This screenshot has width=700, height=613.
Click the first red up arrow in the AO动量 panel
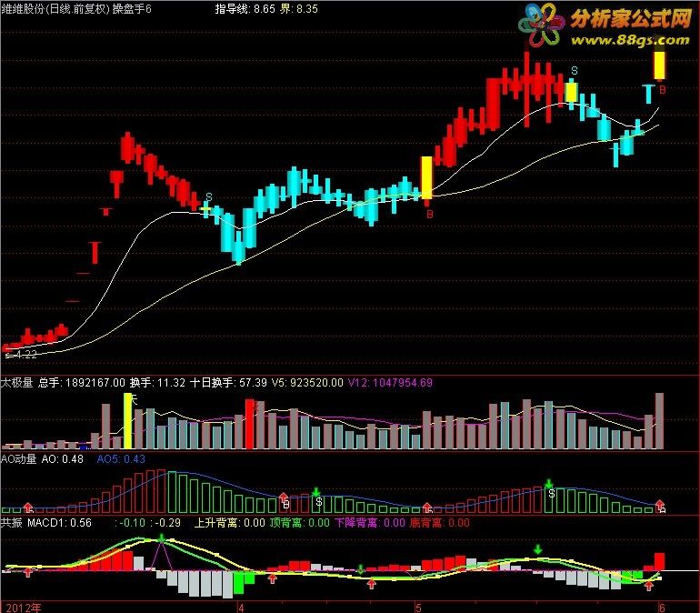tap(28, 507)
